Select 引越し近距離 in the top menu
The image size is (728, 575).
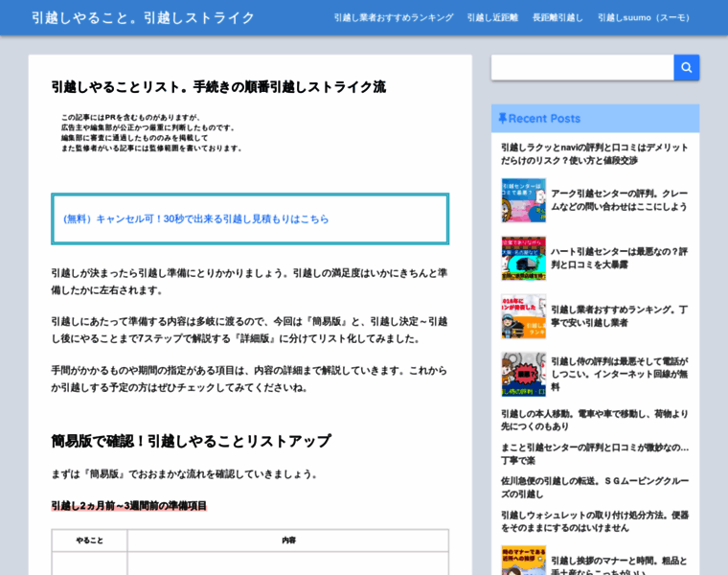click(492, 17)
